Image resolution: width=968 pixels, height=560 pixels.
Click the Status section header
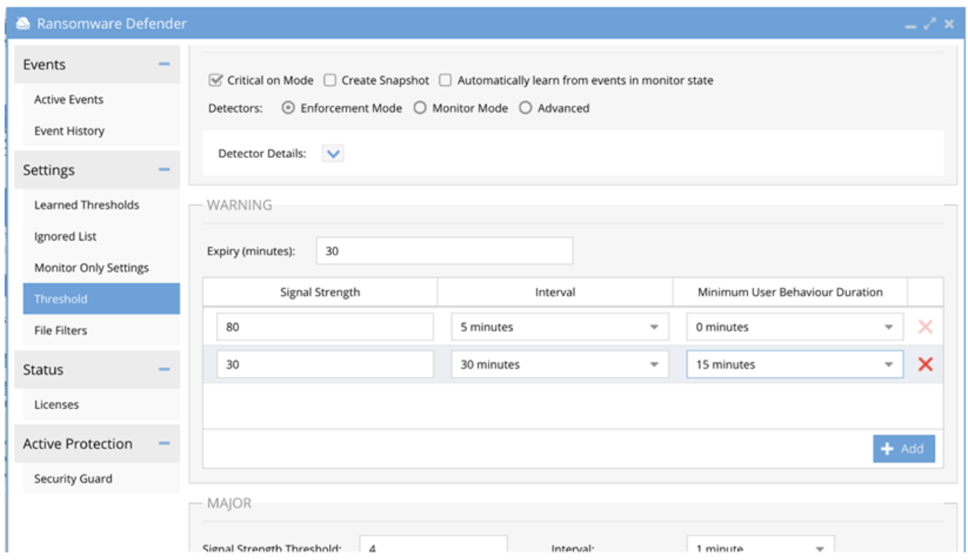click(97, 370)
